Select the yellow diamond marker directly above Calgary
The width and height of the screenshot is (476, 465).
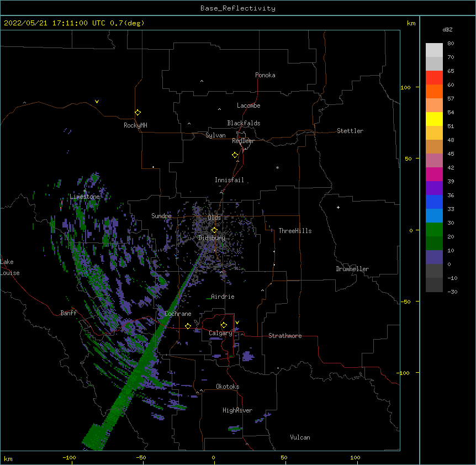(224, 325)
